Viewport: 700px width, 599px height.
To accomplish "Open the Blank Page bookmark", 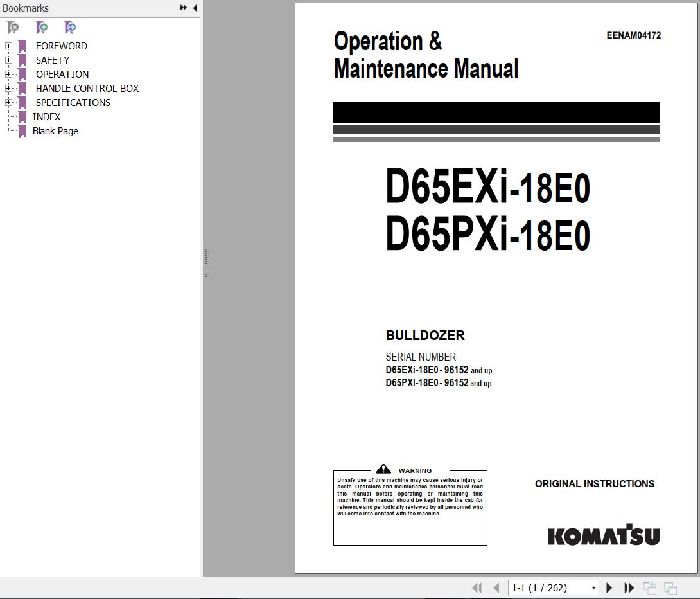I will click(55, 131).
